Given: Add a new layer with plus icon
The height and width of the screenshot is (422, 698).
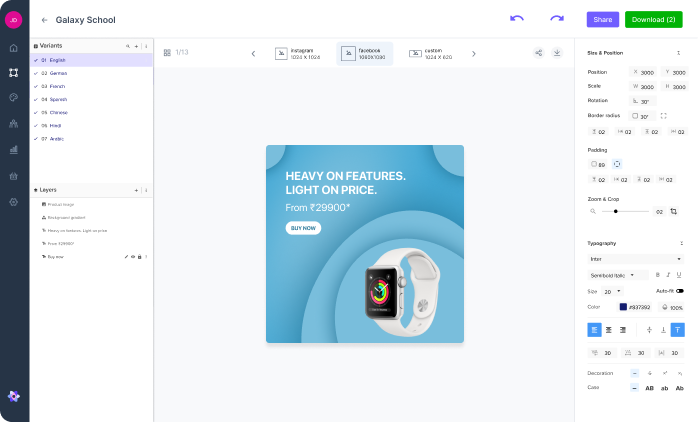Looking at the screenshot, I should tap(136, 190).
